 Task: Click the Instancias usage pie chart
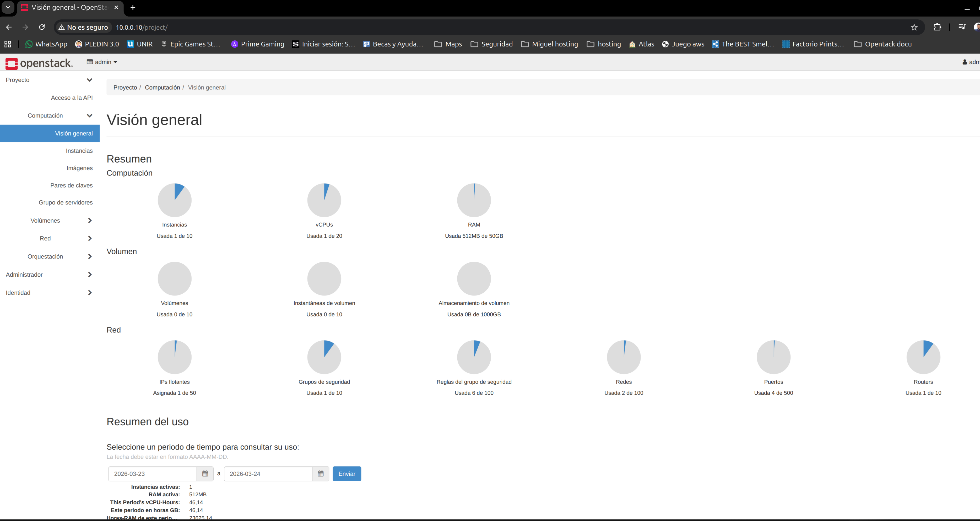point(175,200)
